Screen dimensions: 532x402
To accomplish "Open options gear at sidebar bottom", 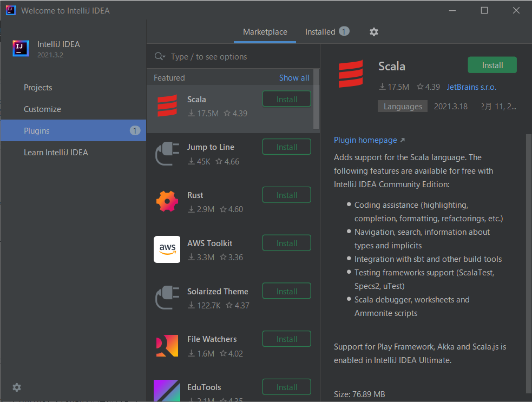I will (17, 387).
